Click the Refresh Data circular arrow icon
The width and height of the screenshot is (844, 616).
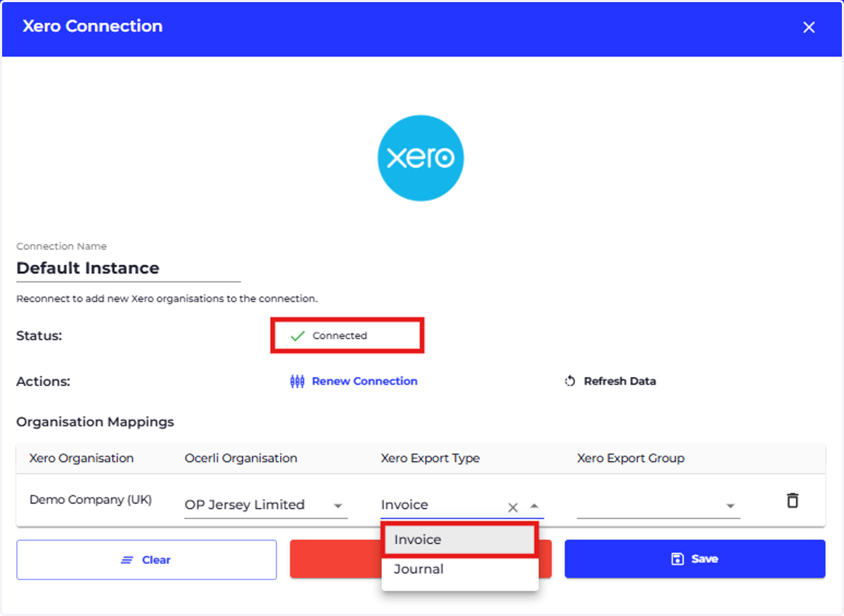[x=570, y=381]
